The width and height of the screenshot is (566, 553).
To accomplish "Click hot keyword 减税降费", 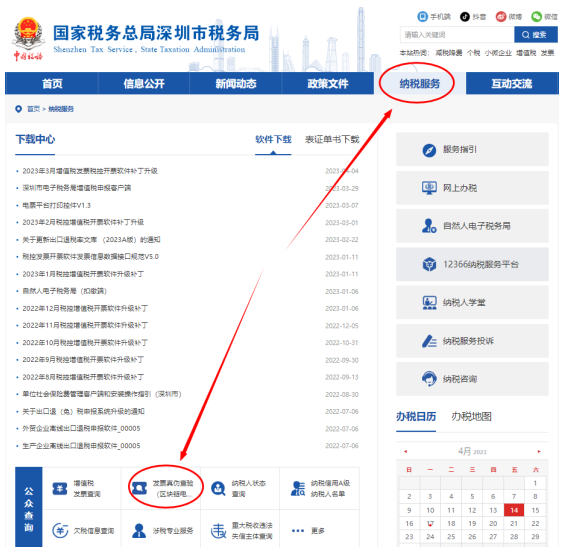I will (x=449, y=53).
